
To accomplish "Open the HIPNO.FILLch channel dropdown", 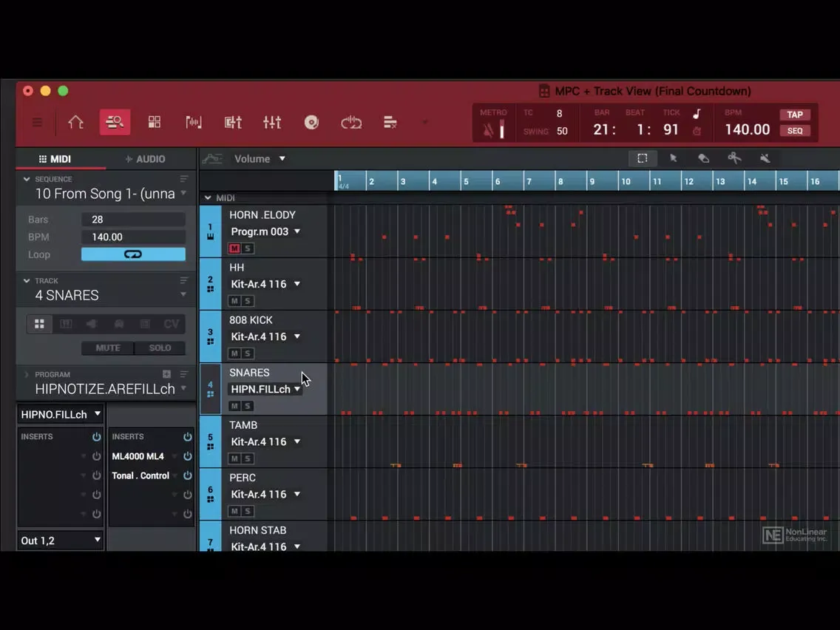I will pos(61,414).
